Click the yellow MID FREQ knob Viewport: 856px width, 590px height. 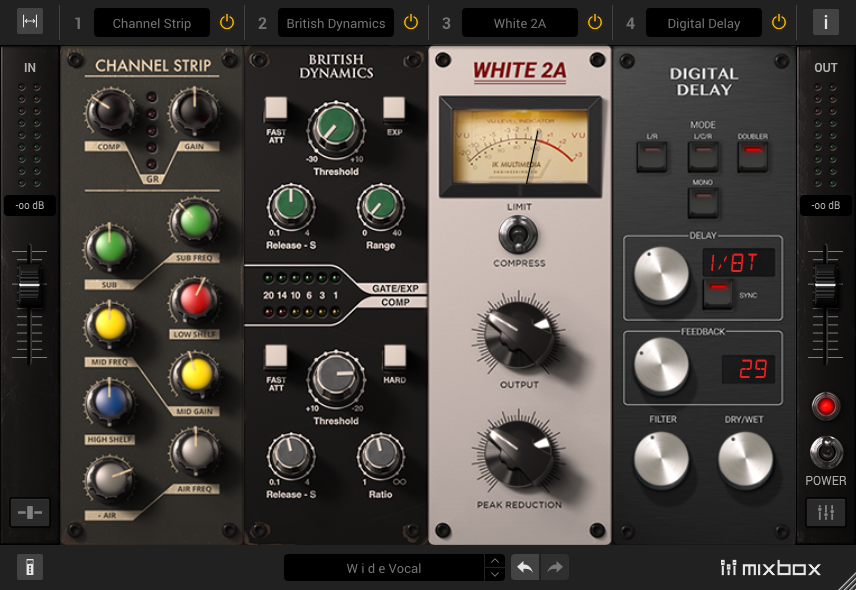click(110, 325)
